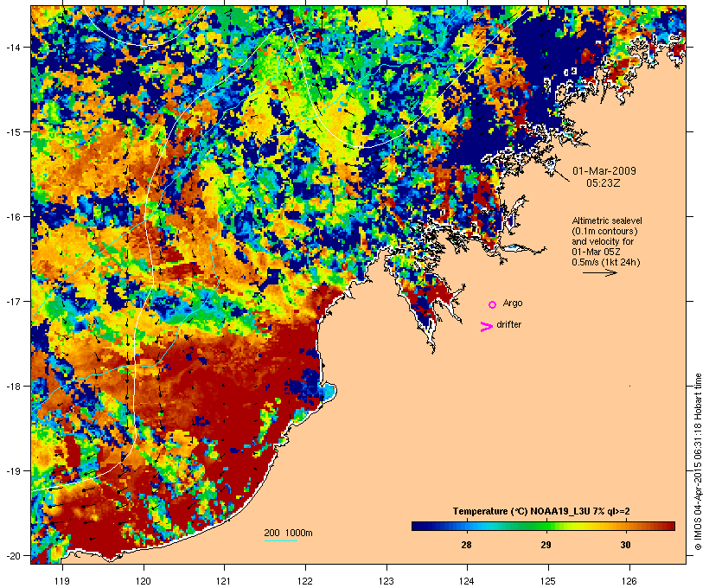Click the color bar value 29
This screenshot has width=709, height=588.
(x=546, y=545)
